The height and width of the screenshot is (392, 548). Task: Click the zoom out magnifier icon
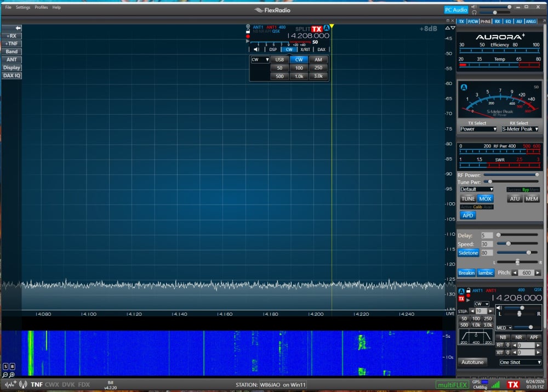pos(5,374)
